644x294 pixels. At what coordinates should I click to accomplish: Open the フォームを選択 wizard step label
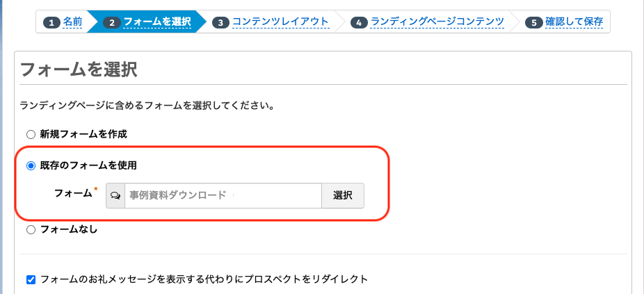157,22
